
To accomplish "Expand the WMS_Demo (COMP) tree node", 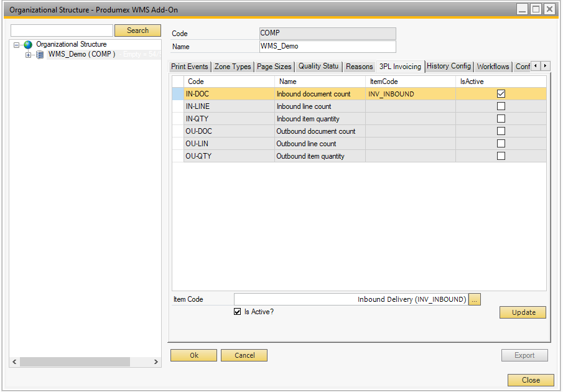I will point(29,55).
